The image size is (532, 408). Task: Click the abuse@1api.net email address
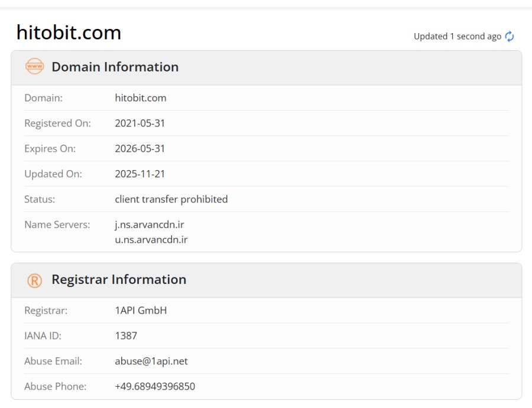pyautogui.click(x=151, y=361)
